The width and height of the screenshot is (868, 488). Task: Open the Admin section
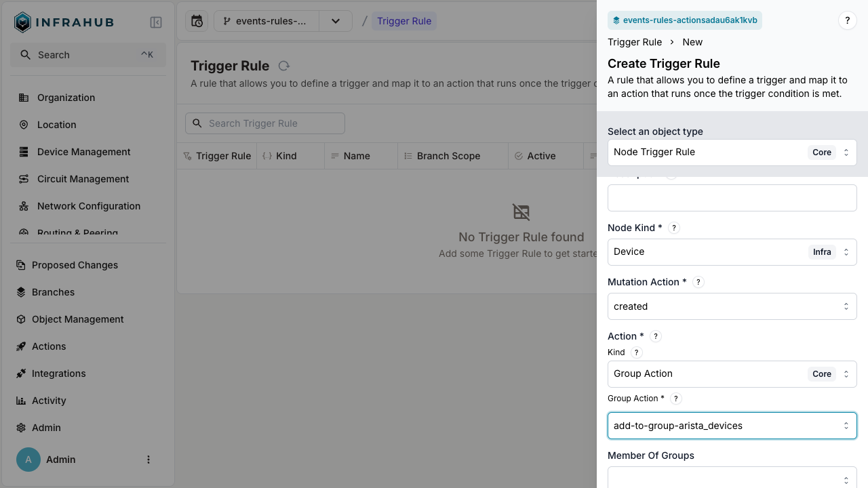point(46,428)
